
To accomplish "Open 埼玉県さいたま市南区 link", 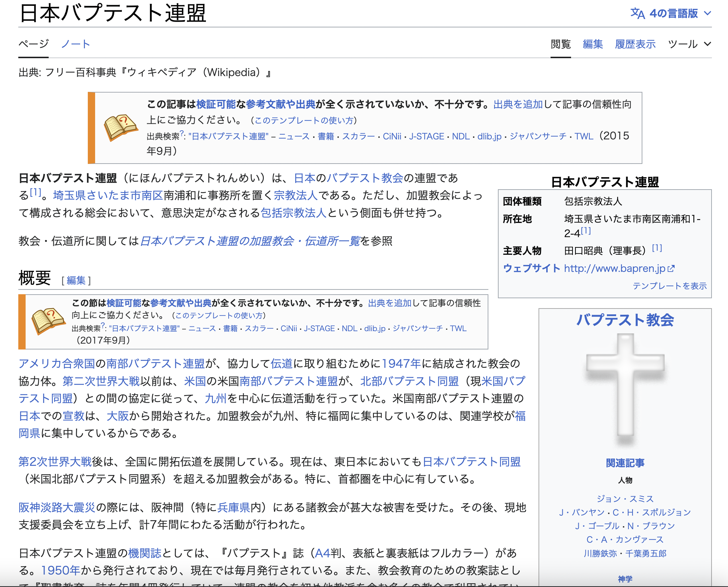I will pos(108,195).
